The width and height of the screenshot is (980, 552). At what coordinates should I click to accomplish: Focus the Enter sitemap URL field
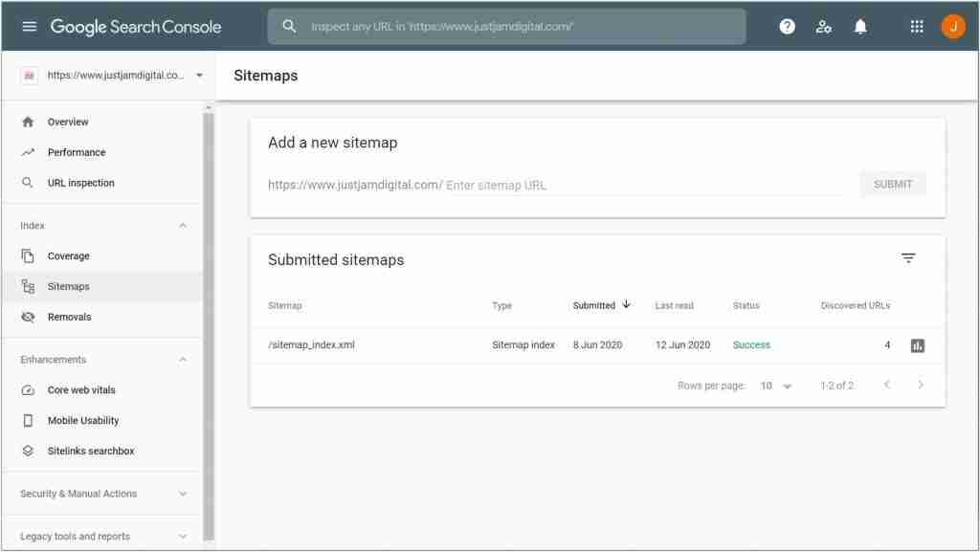click(644, 186)
